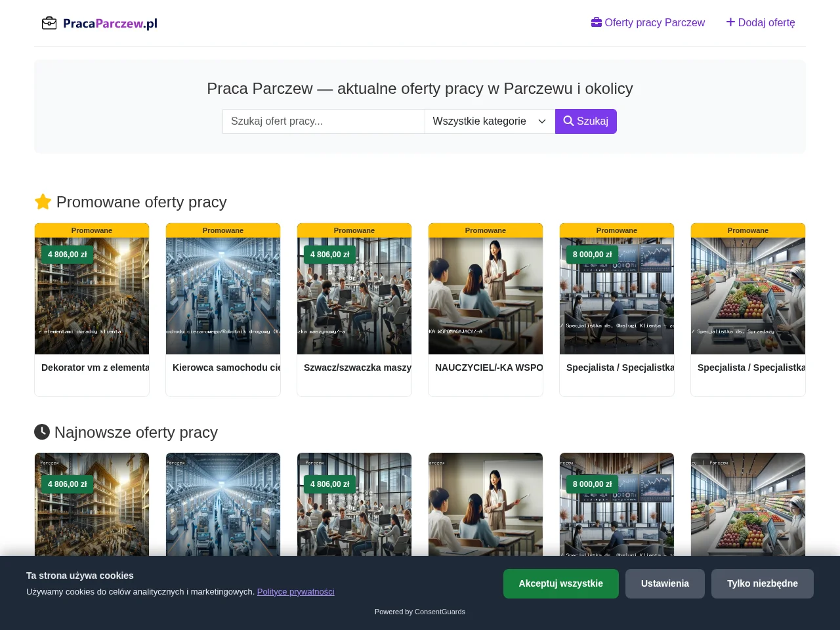Image resolution: width=840 pixels, height=630 pixels.
Task: Click the 4 806,00 zł badge on Szwacz promoted card
Action: [x=330, y=255]
